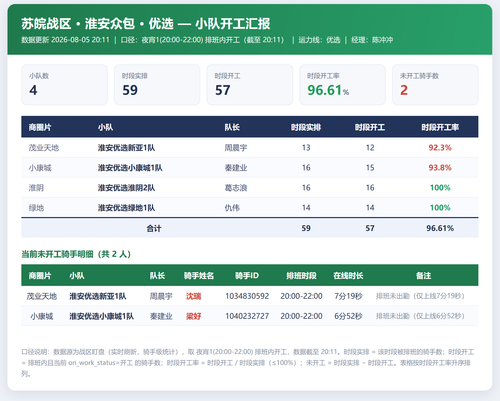Click the 92.3% rate value
This screenshot has width=500, height=401.
click(440, 148)
